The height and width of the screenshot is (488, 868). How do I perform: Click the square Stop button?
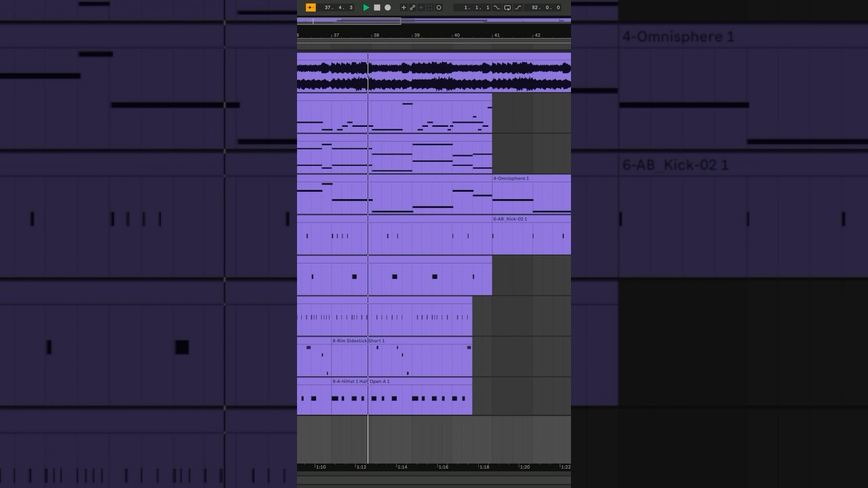tap(377, 7)
